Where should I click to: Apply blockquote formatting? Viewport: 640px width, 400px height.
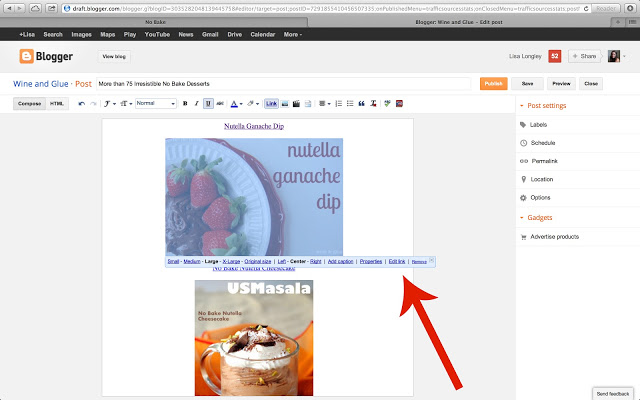361,104
